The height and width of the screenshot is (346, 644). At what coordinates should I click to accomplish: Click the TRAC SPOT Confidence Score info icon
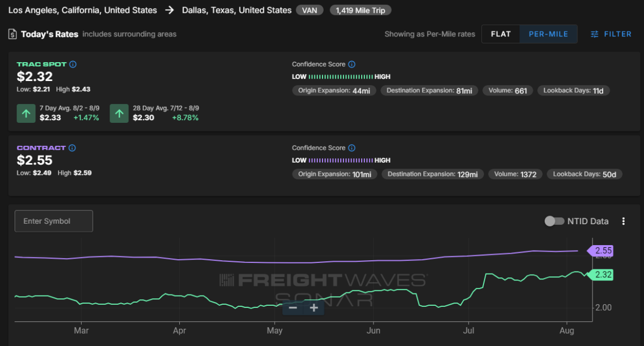(x=352, y=64)
